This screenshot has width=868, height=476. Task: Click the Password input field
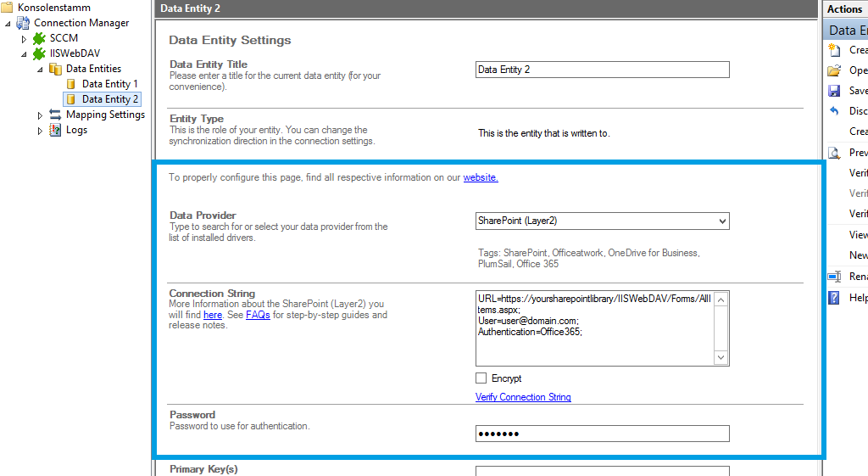(602, 434)
